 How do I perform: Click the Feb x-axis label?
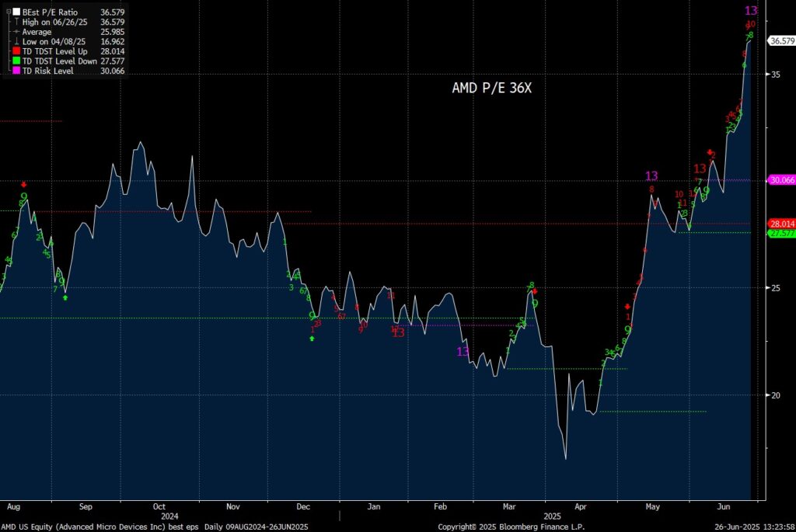click(440, 506)
